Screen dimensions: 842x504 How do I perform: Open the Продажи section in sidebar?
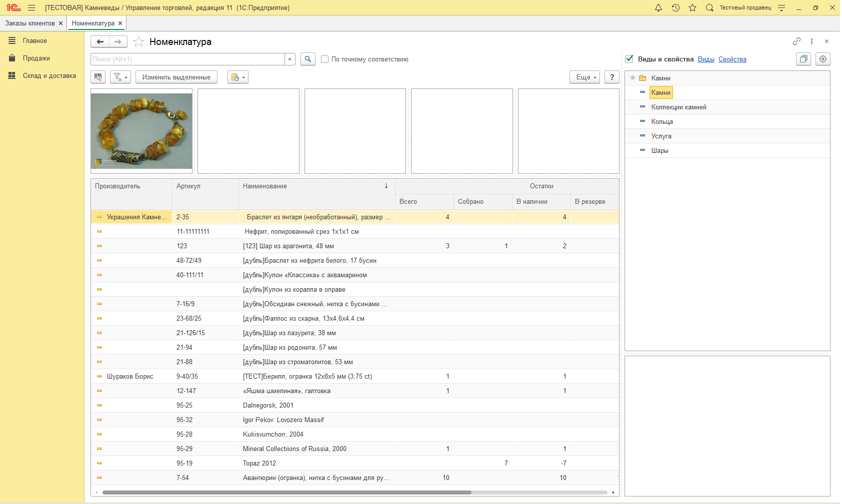point(36,58)
